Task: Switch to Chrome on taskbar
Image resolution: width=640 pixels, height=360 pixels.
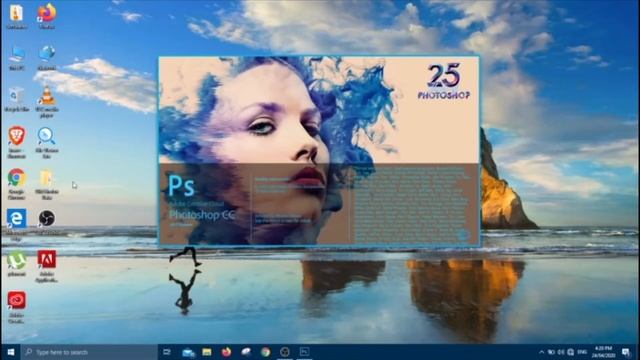Action: (265, 352)
